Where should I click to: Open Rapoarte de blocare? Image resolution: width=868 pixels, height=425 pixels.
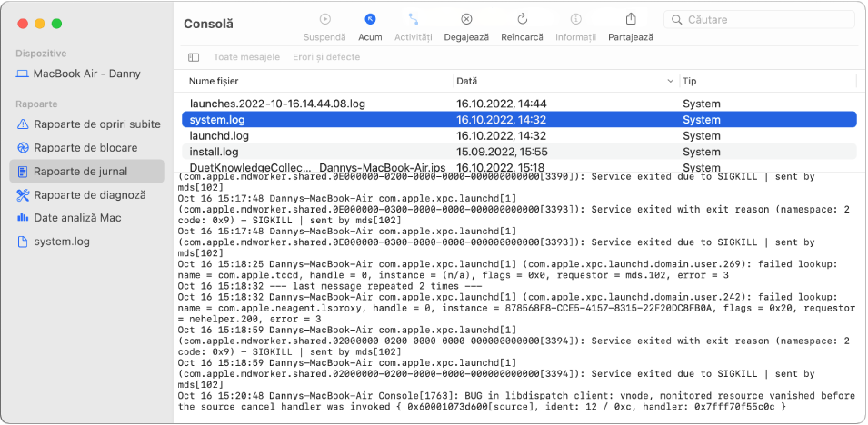tap(87, 148)
